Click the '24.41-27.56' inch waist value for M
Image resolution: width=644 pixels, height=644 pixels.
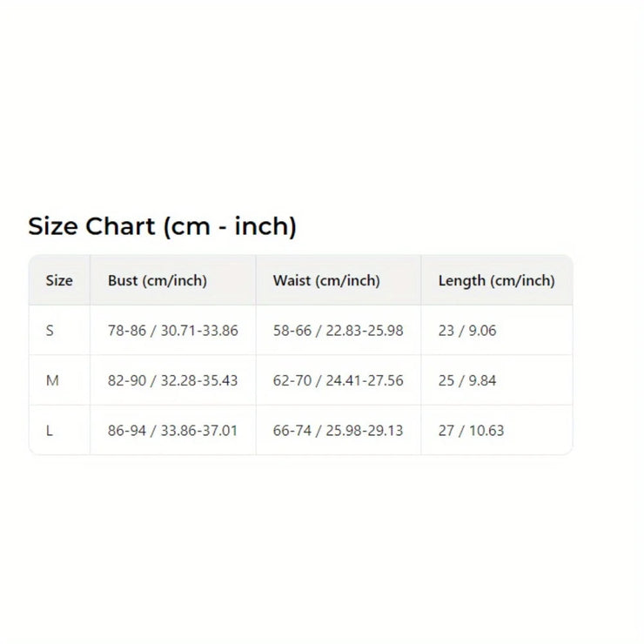point(365,380)
